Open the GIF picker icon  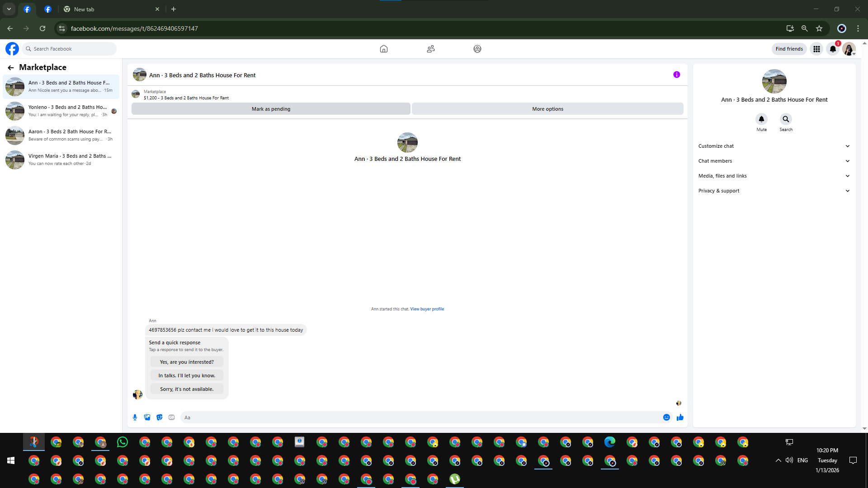click(x=171, y=418)
